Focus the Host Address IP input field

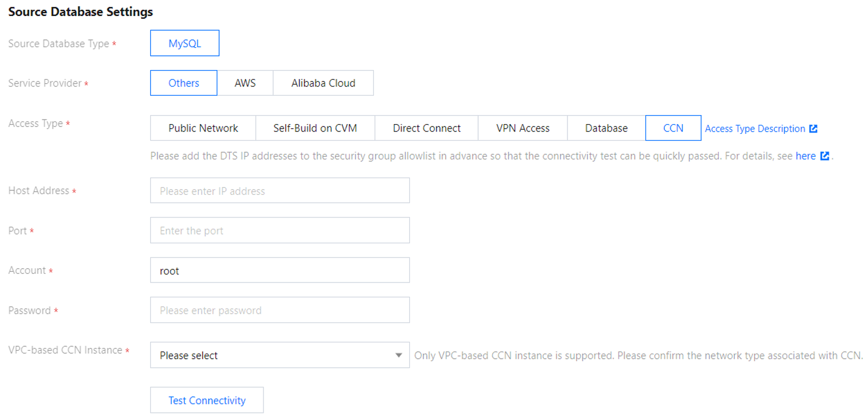pos(279,191)
